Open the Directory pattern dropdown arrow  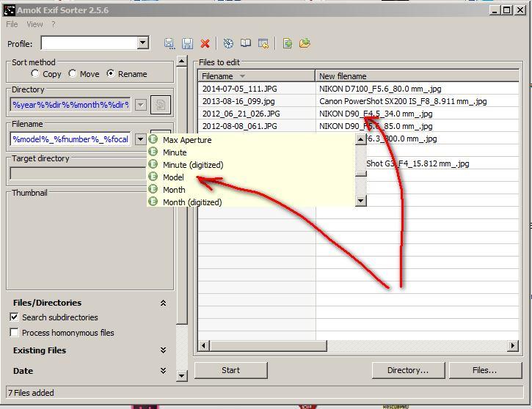coord(140,105)
